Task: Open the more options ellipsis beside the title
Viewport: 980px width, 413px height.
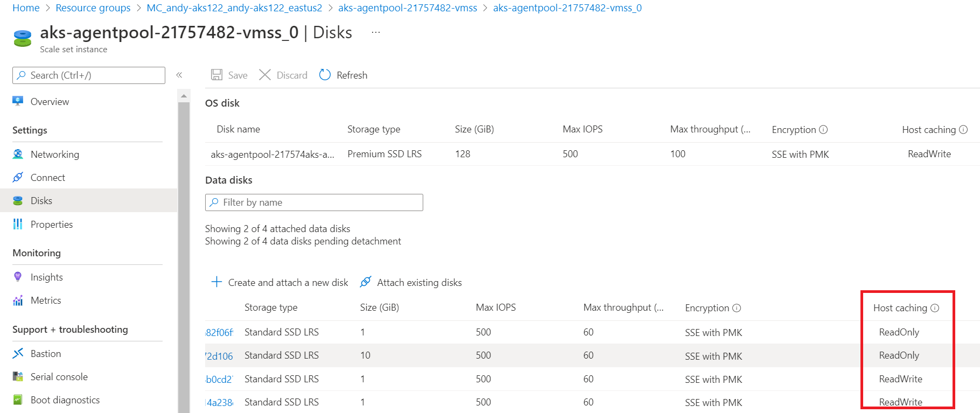Action: pyautogui.click(x=376, y=33)
